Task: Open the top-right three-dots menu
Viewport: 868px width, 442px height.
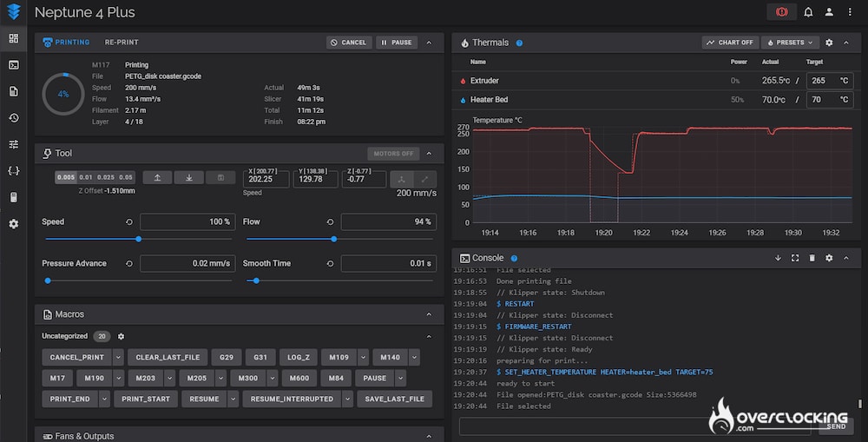Action: click(850, 12)
